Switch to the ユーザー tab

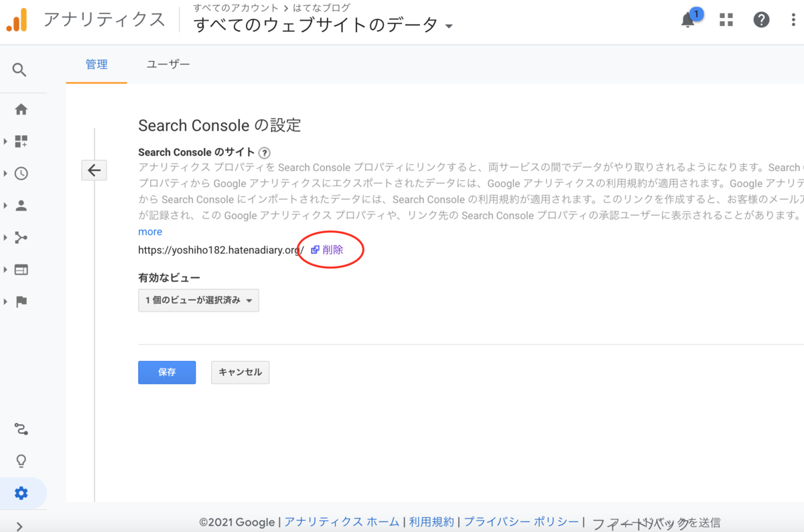(x=168, y=64)
